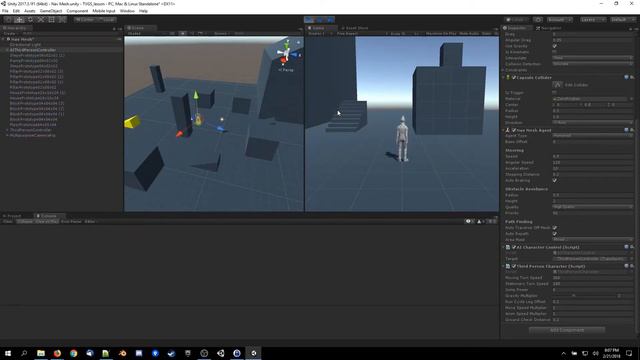Screen dimensions: 640x360
Task: Toggle Is Trigger checkbox
Action: [x=555, y=93]
